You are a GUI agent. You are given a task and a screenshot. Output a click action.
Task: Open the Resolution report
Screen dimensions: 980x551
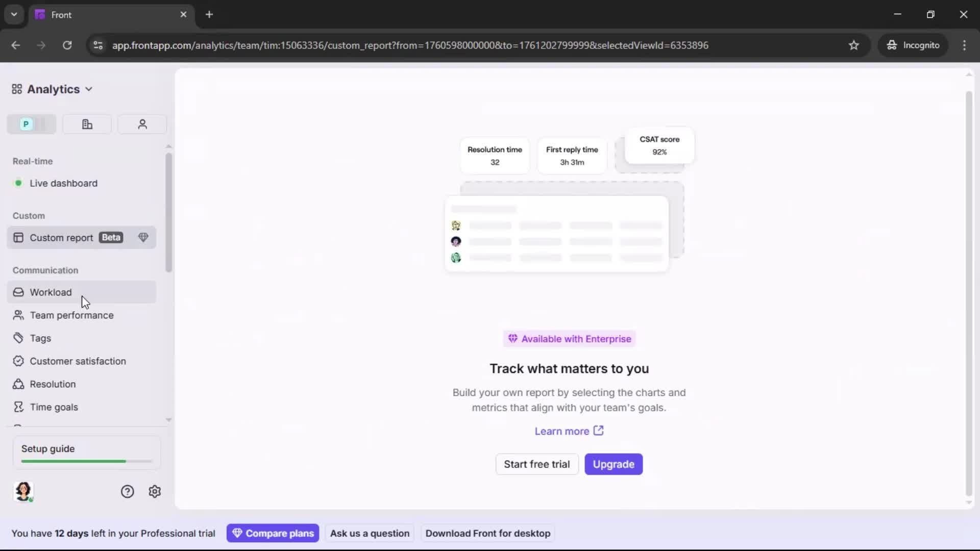[x=53, y=384]
